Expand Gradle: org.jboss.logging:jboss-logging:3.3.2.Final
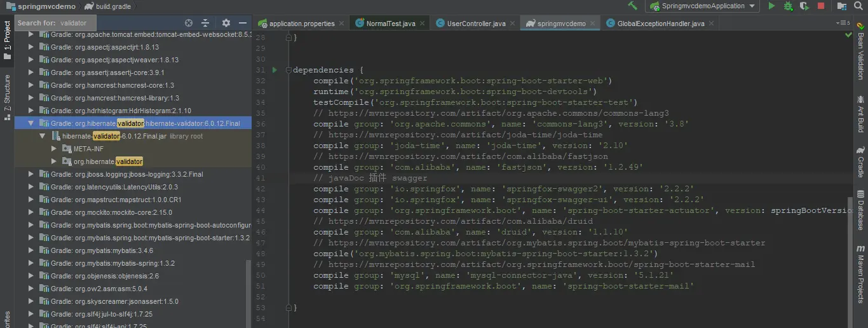The height and width of the screenshot is (328, 868). (32, 174)
